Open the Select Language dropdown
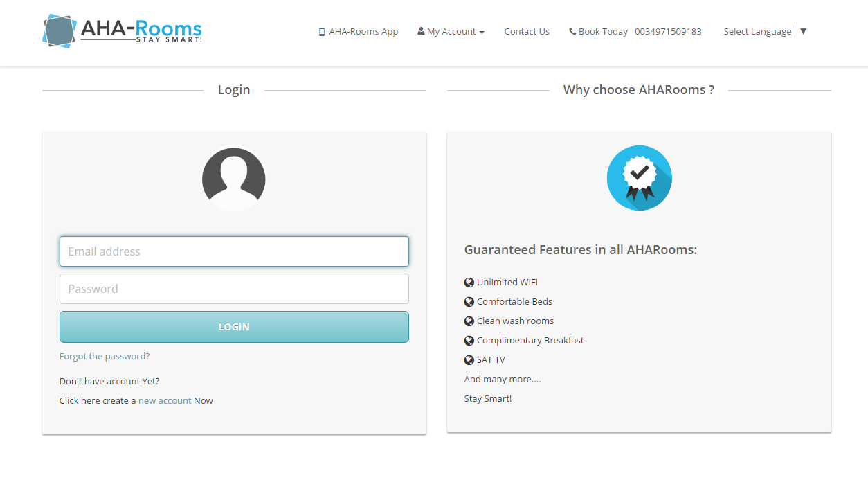 pyautogui.click(x=757, y=32)
